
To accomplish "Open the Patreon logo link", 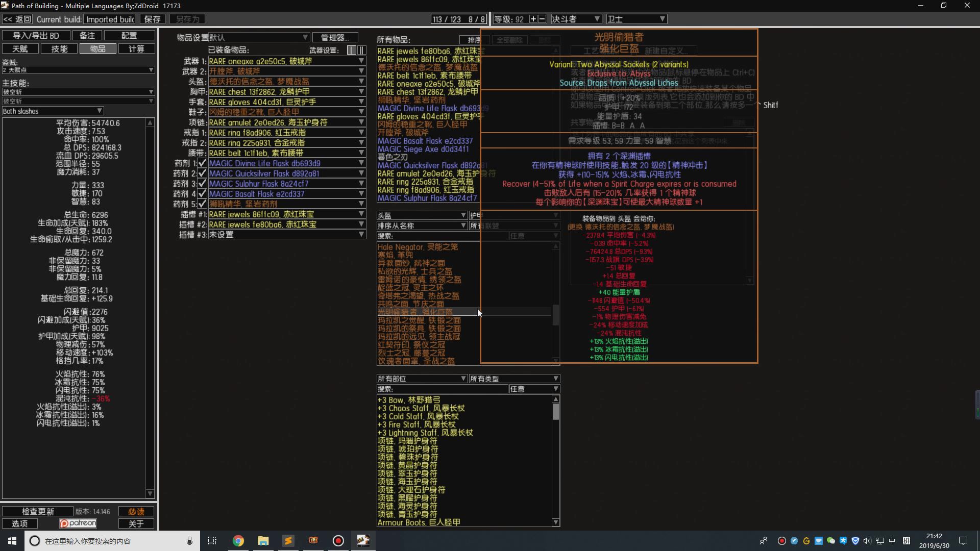I will point(78,523).
